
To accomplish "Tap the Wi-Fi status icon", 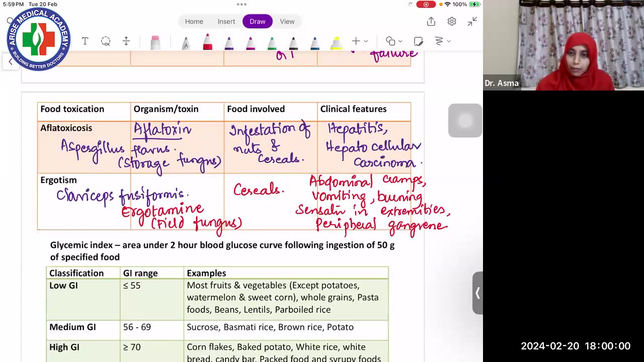I will [x=447, y=4].
